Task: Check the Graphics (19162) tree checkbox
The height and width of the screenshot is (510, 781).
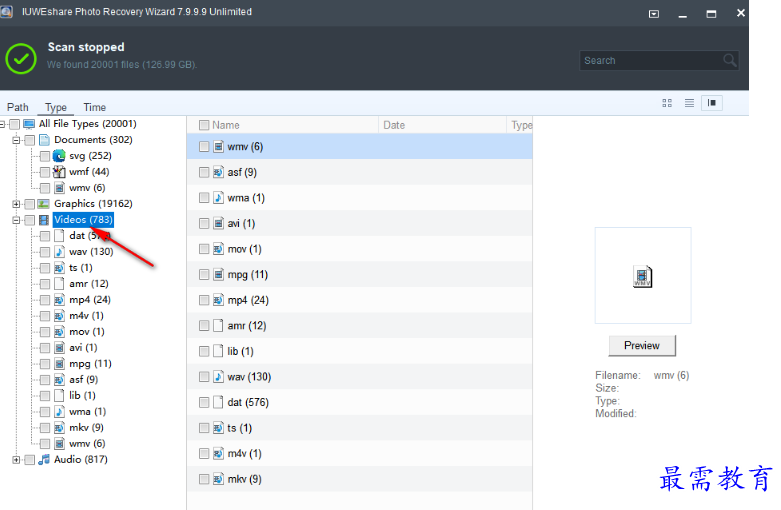Action: click(29, 204)
